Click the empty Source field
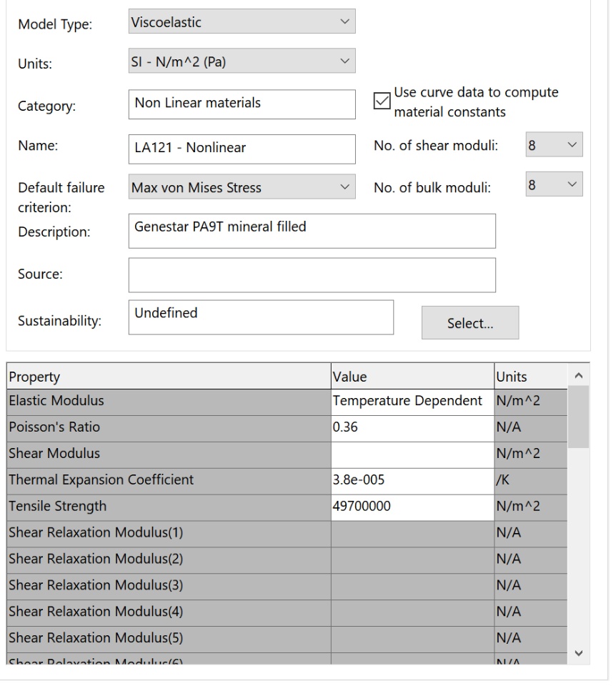The height and width of the screenshot is (686, 616). 312,275
